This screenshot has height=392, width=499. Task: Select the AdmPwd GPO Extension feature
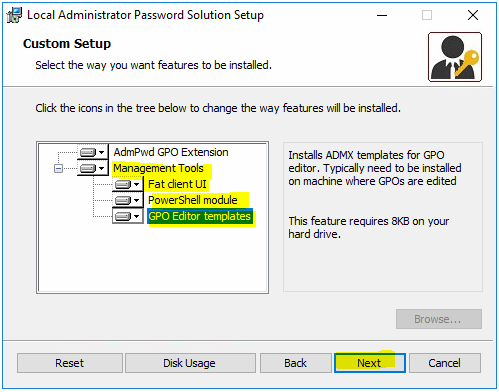171,152
